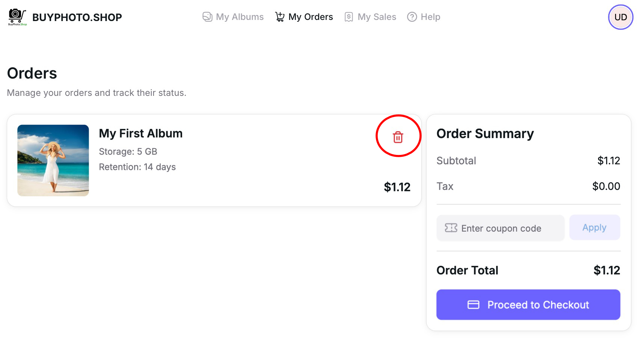The width and height of the screenshot is (644, 338).
Task: Click the My First Album title
Action: (x=141, y=133)
